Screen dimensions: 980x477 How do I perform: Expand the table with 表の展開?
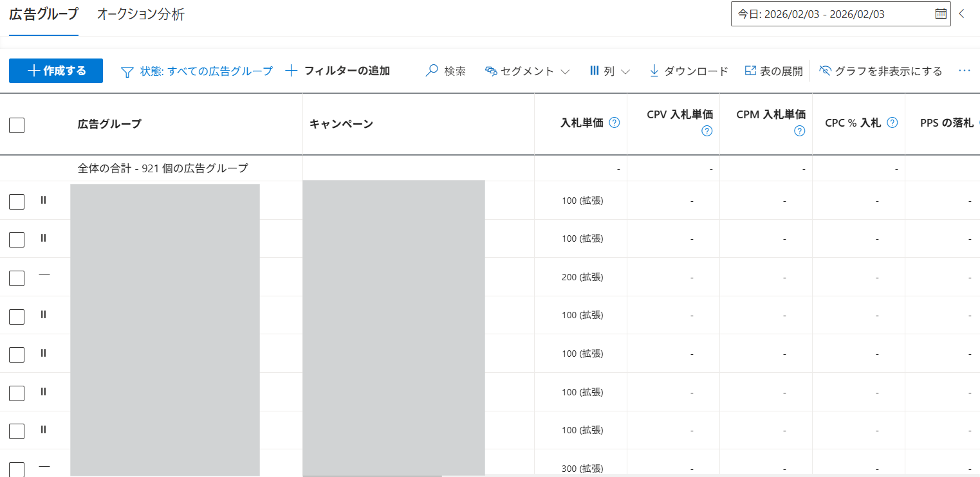(x=773, y=71)
